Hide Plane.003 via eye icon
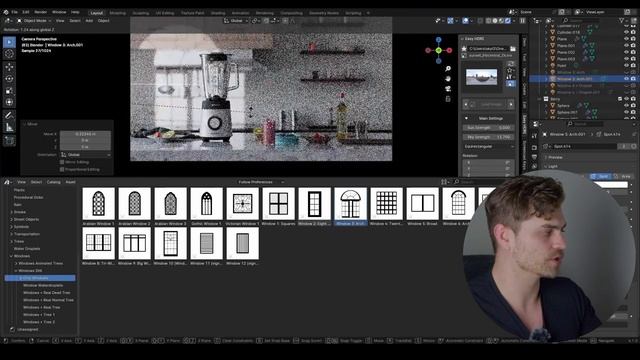The height and width of the screenshot is (360, 640). point(626,59)
